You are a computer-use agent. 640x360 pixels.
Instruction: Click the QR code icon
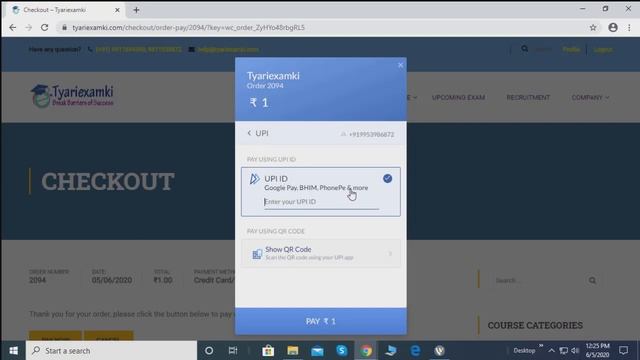coord(257,253)
